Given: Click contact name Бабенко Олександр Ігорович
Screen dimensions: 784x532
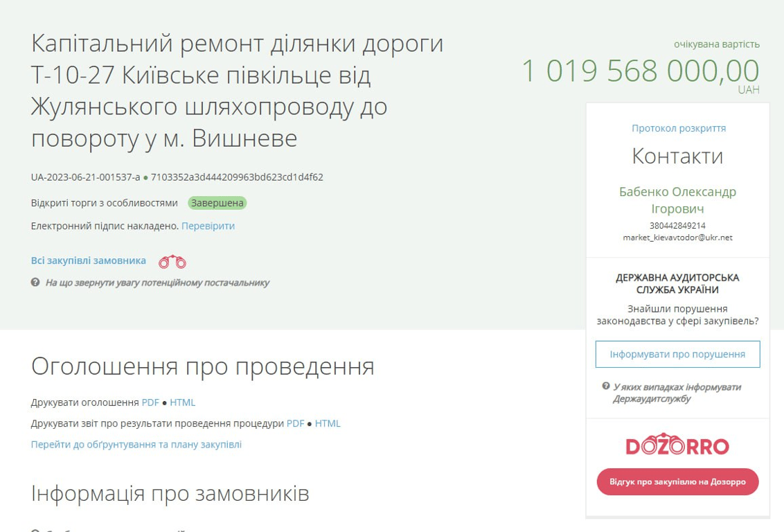Looking at the screenshot, I should tap(677, 200).
